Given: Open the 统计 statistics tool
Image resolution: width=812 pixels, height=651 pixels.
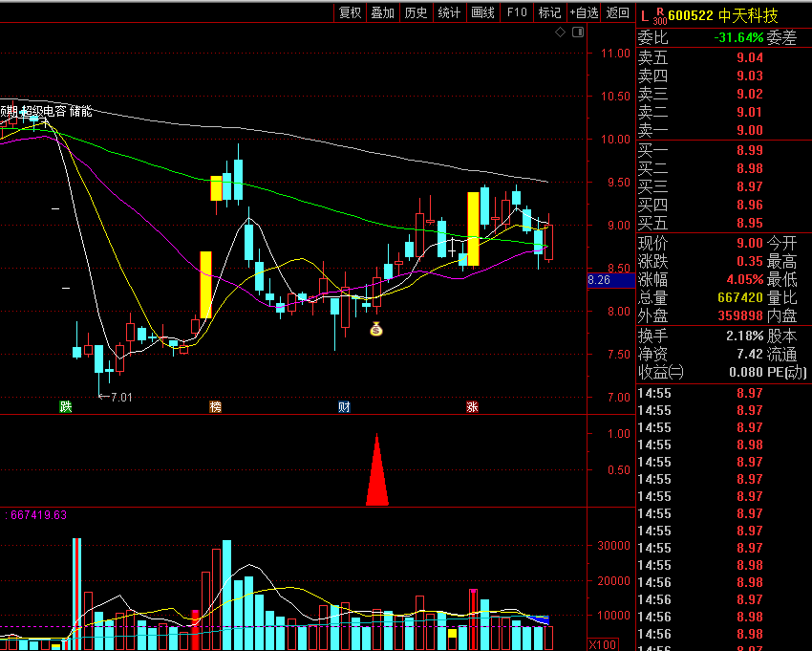Looking at the screenshot, I should pos(449,13).
